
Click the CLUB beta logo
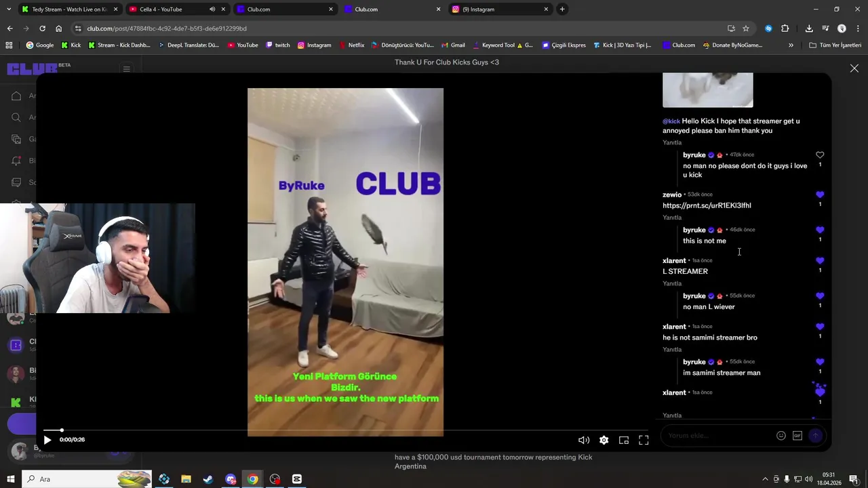pyautogui.click(x=38, y=68)
